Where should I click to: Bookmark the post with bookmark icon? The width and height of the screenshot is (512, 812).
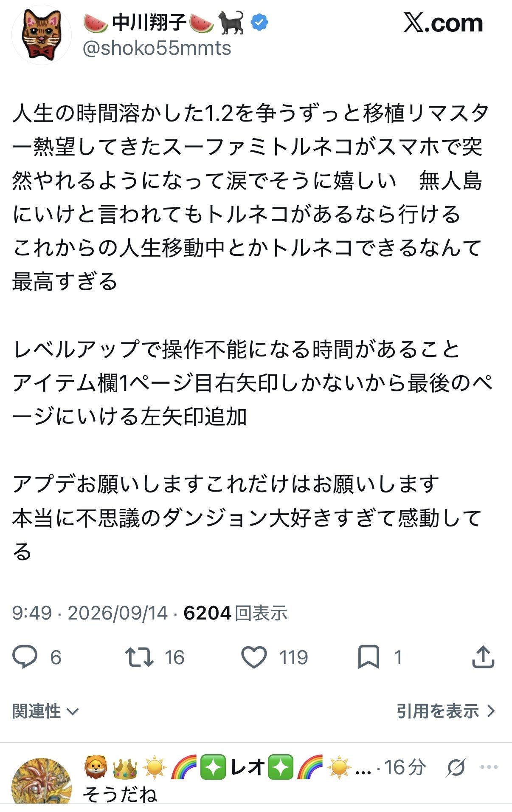369,657
